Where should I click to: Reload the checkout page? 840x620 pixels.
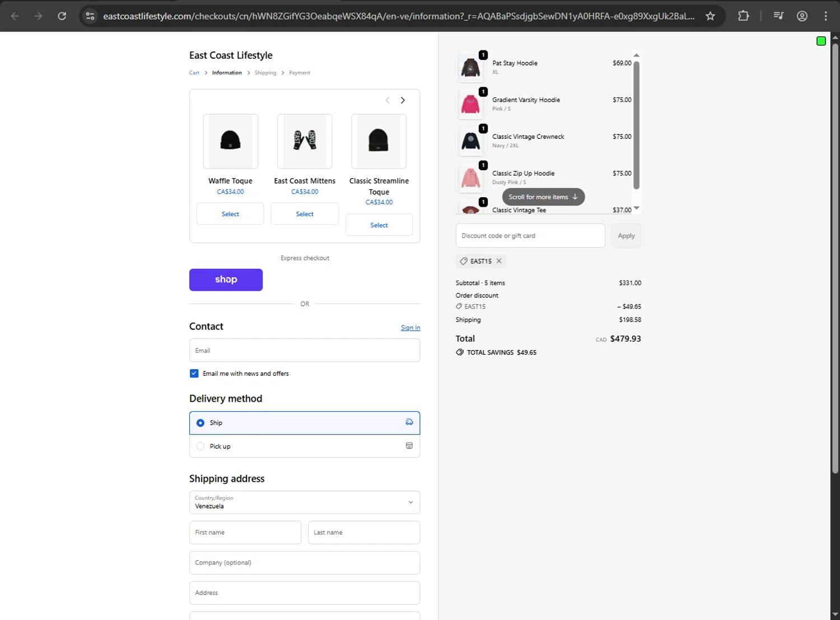pyautogui.click(x=62, y=16)
